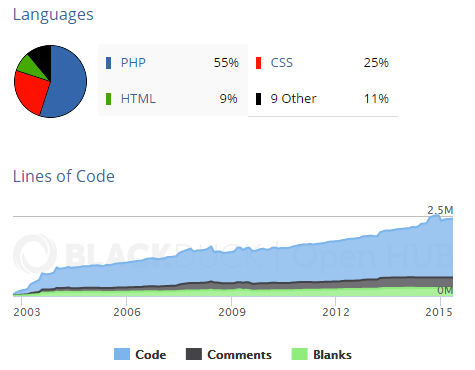Click the 2.5M axis maximum label

(440, 210)
